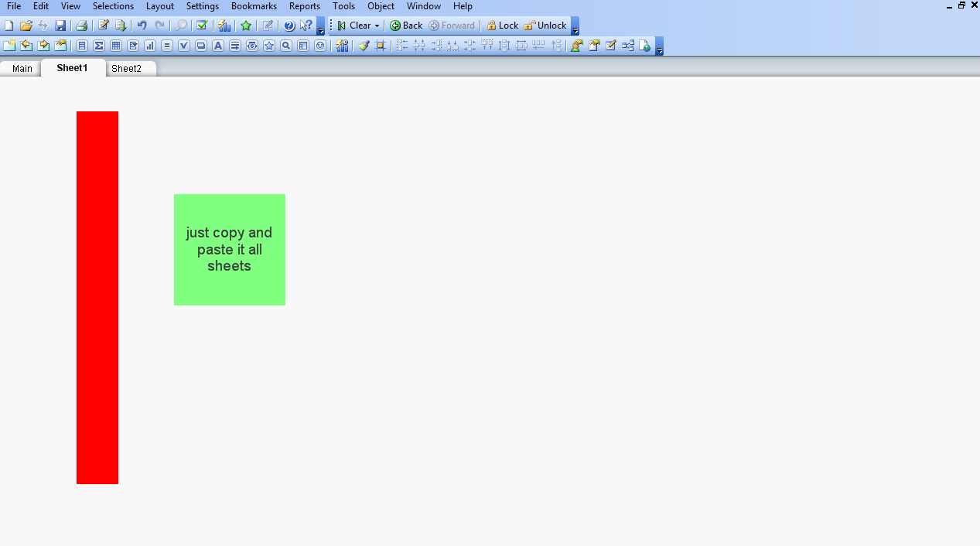Open the Time Chart wizard icon
The height and width of the screenshot is (546, 980).
click(x=342, y=46)
